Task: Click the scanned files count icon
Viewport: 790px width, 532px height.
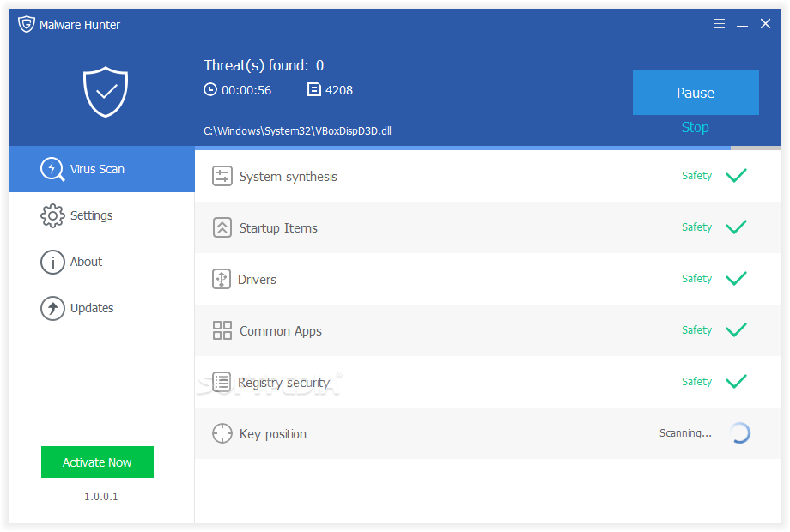Action: pyautogui.click(x=314, y=89)
